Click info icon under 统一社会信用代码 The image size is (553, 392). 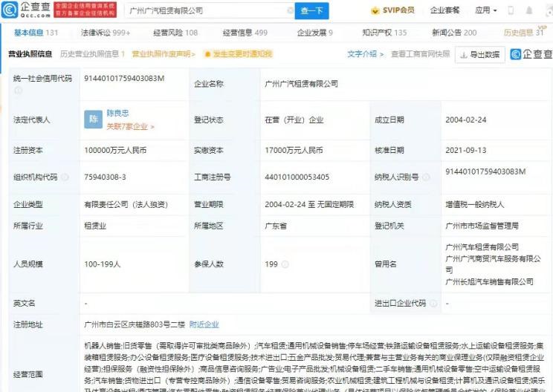tap(18, 91)
